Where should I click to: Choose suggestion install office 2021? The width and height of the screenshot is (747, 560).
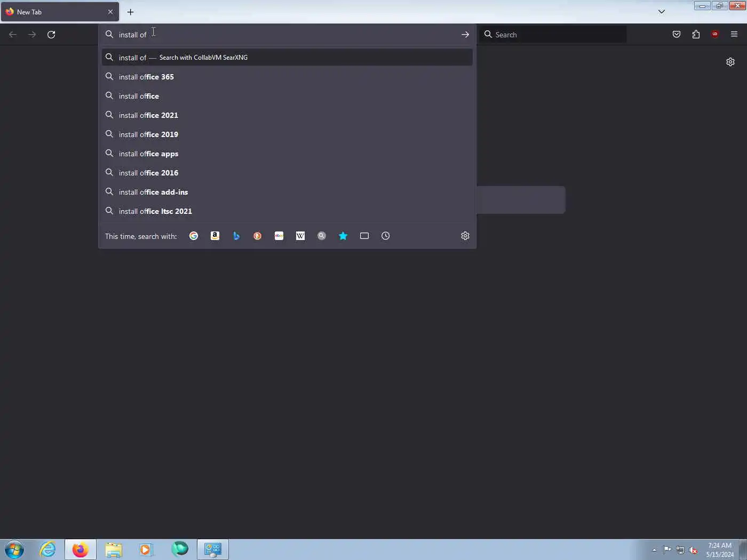(x=287, y=115)
